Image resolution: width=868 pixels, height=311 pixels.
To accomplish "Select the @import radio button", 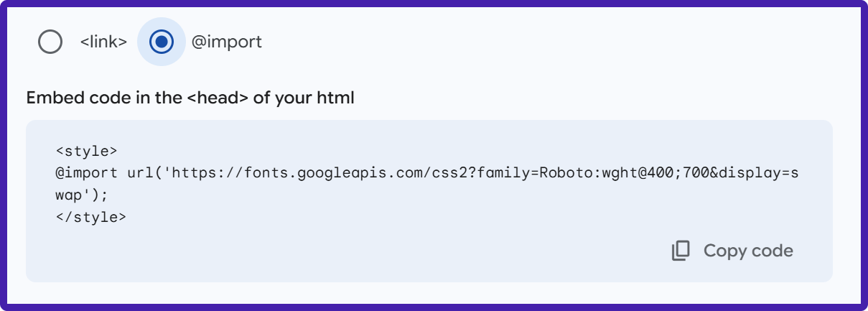I will (162, 42).
